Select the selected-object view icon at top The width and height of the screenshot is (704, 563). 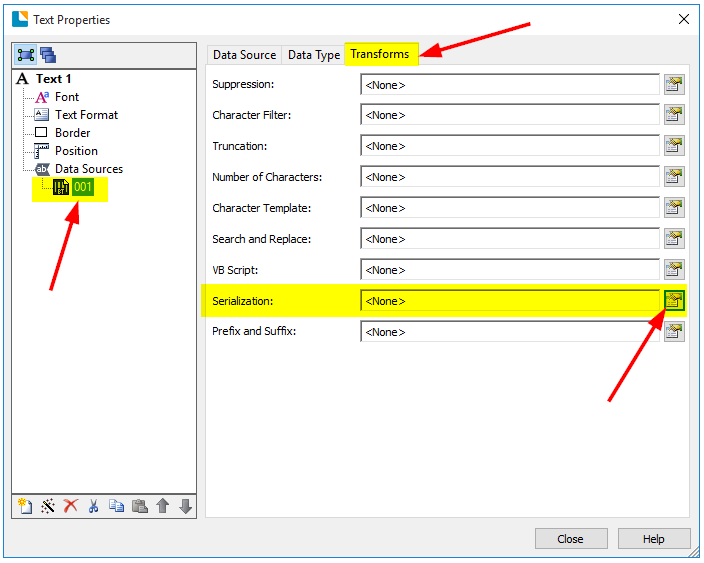coord(26,54)
